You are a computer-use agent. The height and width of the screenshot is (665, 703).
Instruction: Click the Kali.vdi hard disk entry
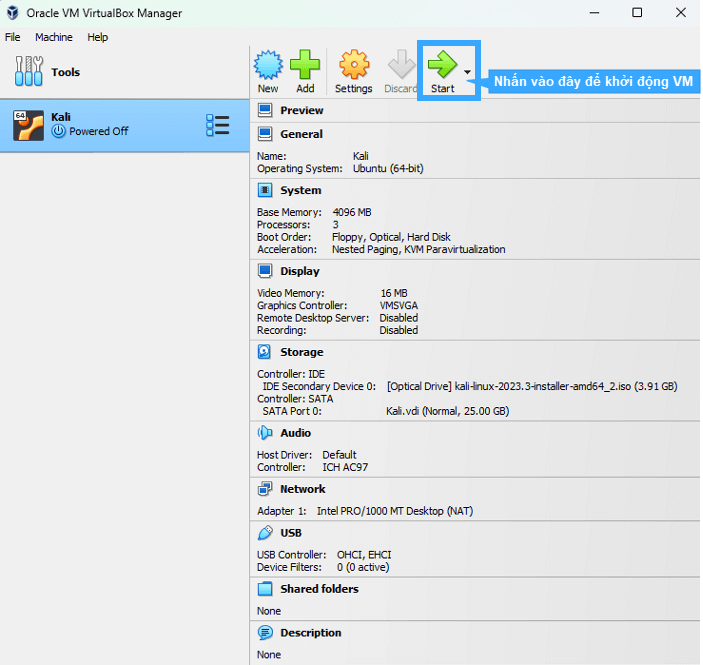click(x=447, y=411)
